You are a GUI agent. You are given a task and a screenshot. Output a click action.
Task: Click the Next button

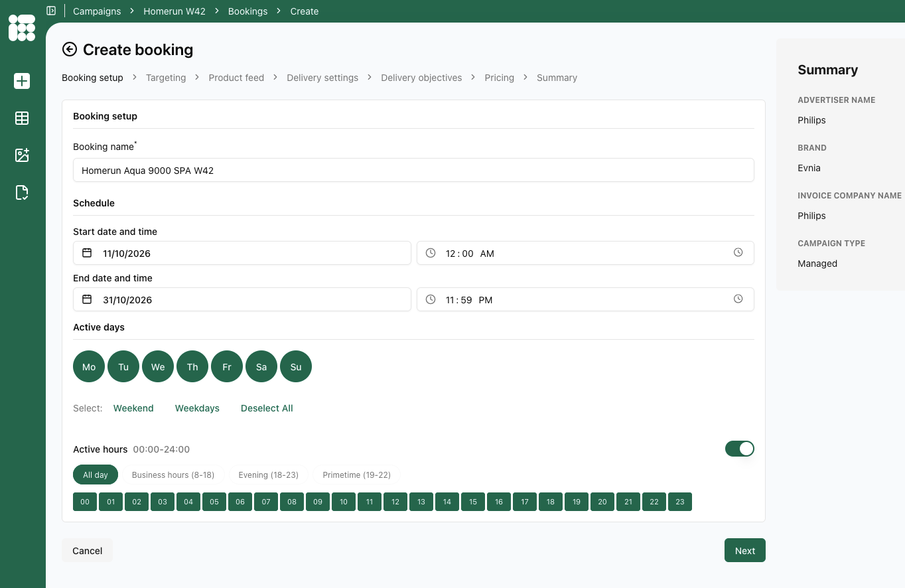[745, 550]
